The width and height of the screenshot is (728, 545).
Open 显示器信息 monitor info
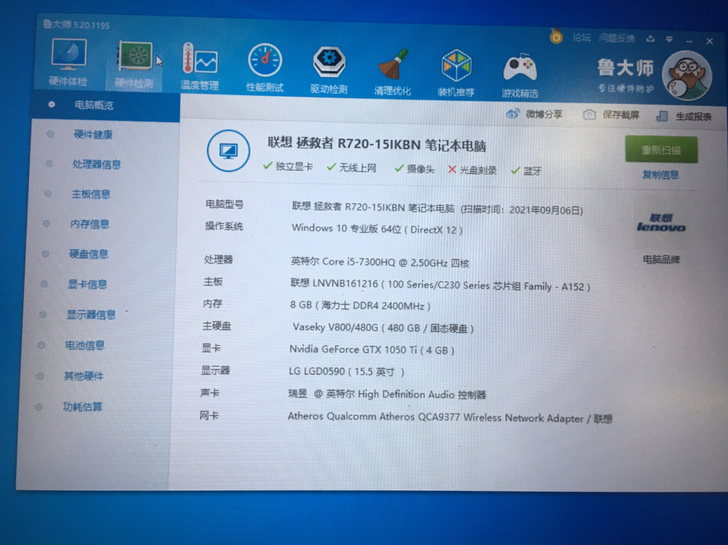click(91, 315)
